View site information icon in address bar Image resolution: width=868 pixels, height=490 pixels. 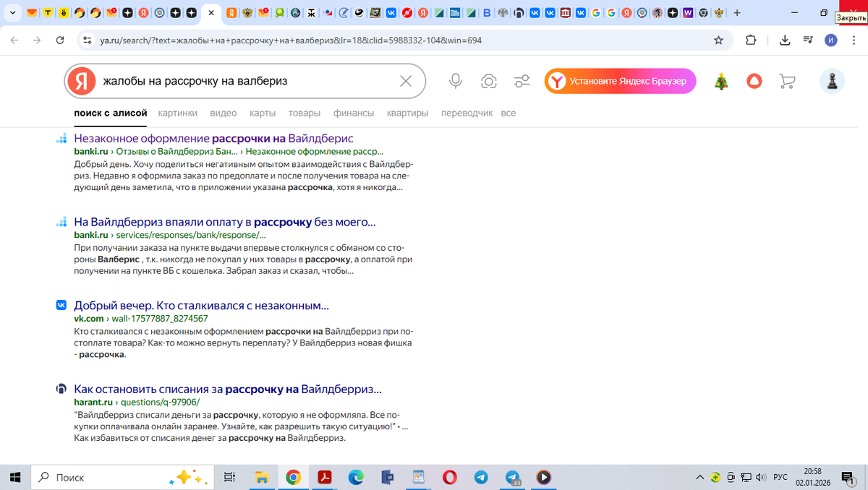pos(87,40)
